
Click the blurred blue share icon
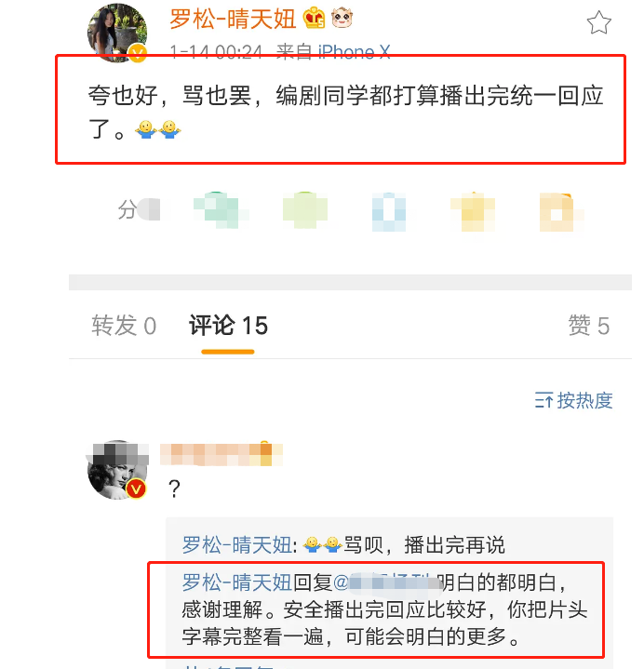coord(389,211)
